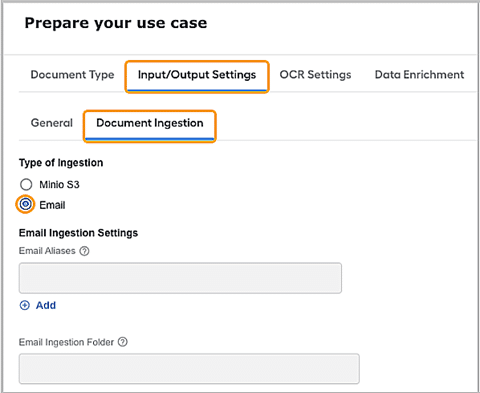Click the Email option label text
Image resolution: width=480 pixels, height=393 pixels.
click(x=52, y=205)
